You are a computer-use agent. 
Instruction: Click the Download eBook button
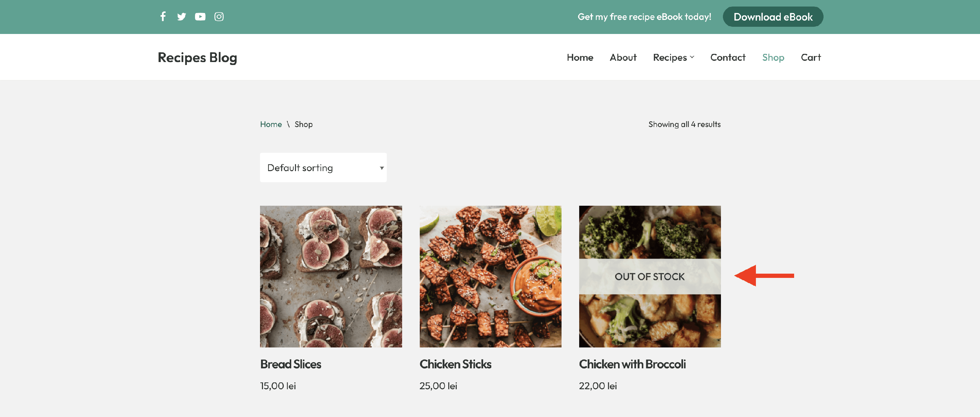pos(773,17)
